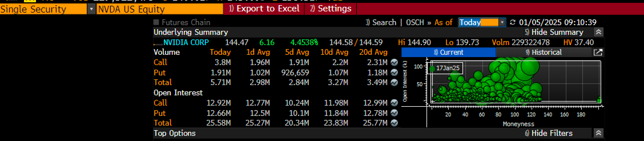Viewport: 644px width, 141px height.
Task: Click the 5d Avg call open interest 10.24M
Action: 297,103
